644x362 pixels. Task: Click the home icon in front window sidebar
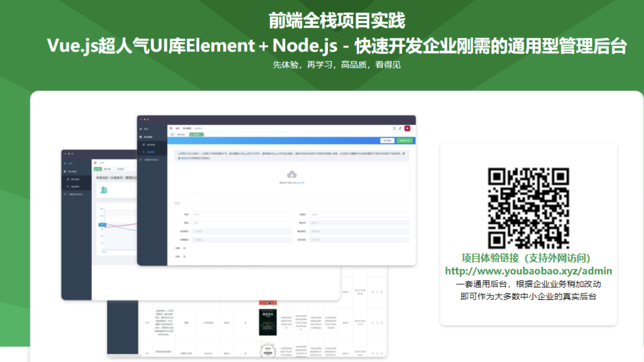[141, 129]
